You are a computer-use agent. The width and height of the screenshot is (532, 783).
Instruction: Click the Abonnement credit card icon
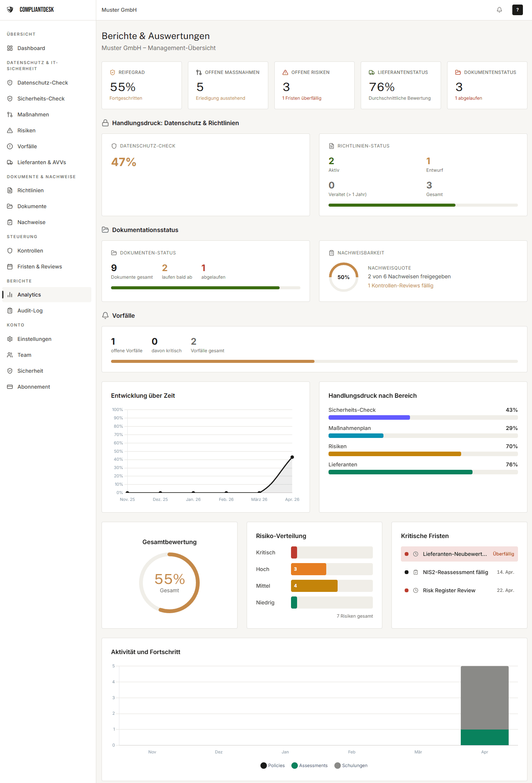click(x=10, y=387)
